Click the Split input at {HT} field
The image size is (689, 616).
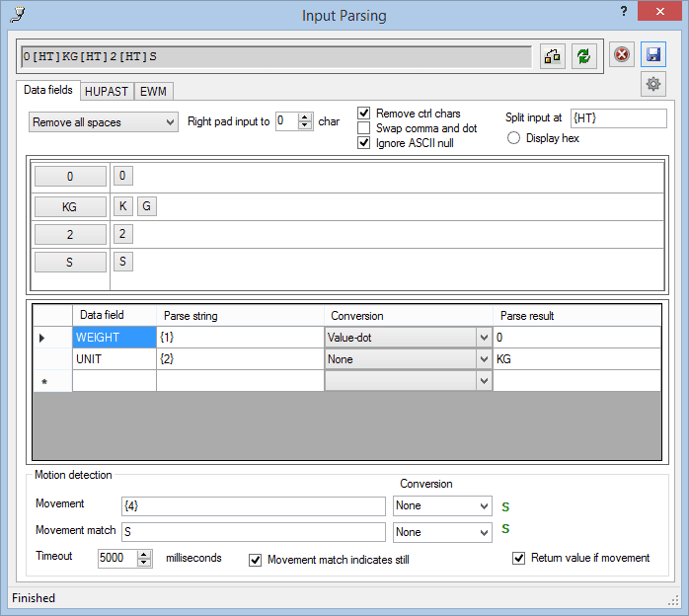[x=618, y=118]
